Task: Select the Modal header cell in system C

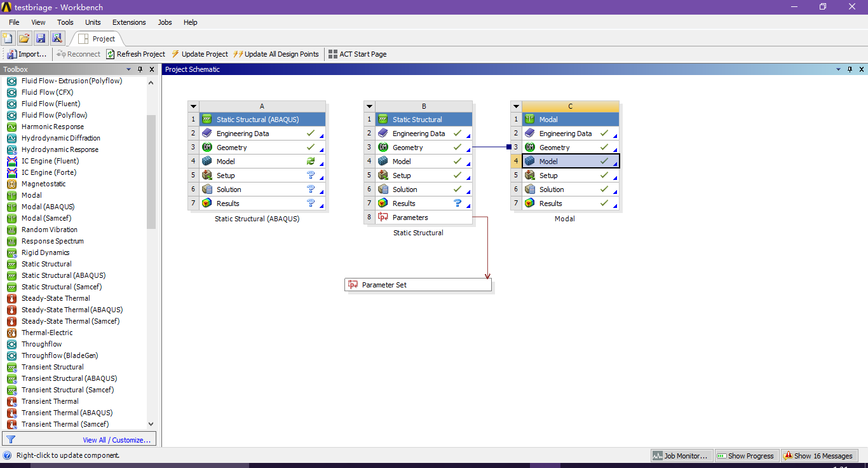Action: [x=571, y=120]
